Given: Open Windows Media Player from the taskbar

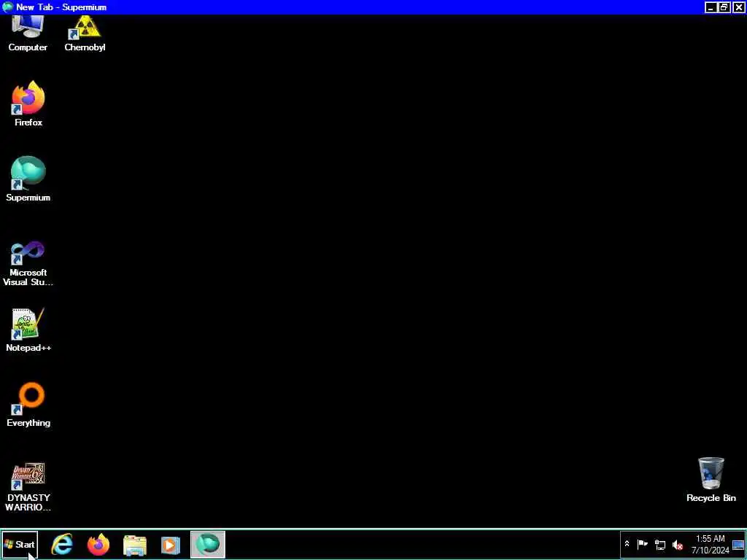Looking at the screenshot, I should 171,545.
